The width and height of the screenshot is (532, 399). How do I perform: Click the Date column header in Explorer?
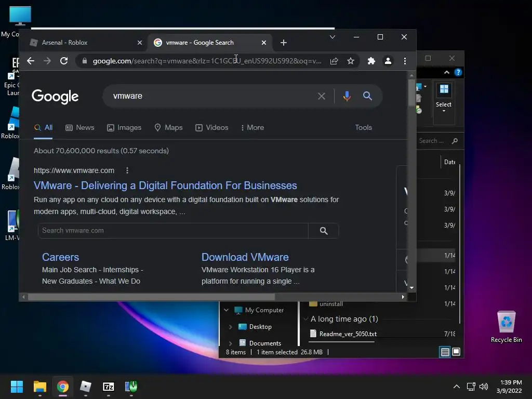point(450,162)
